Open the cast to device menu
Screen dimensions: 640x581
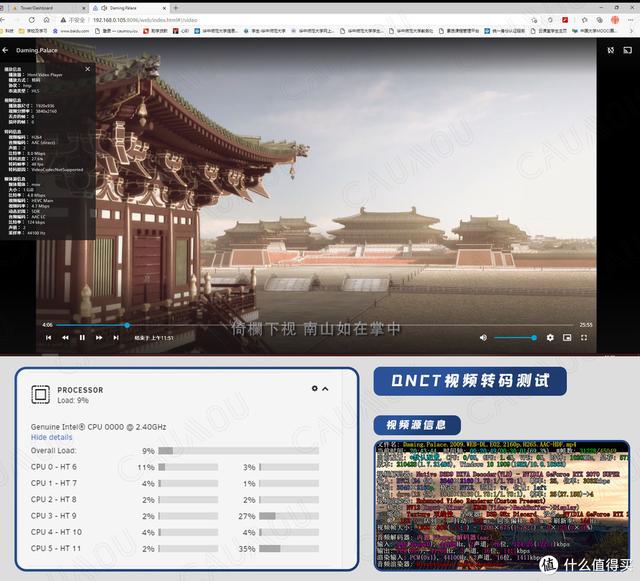pyautogui.click(x=627, y=50)
